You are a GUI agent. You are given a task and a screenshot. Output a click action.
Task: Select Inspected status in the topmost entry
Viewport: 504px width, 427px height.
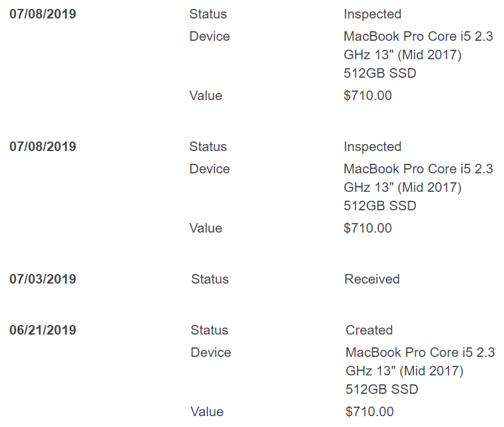pyautogui.click(x=373, y=14)
